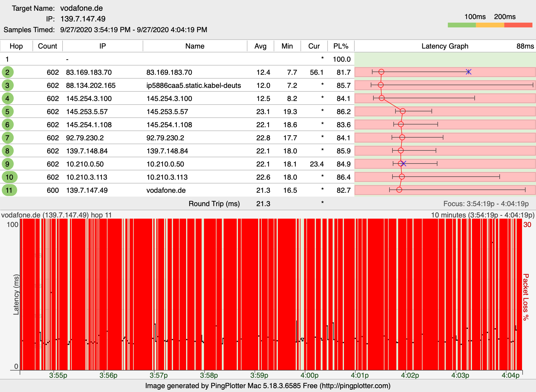
Task: Click the green 100ms legend color bar
Action: tap(462, 25)
